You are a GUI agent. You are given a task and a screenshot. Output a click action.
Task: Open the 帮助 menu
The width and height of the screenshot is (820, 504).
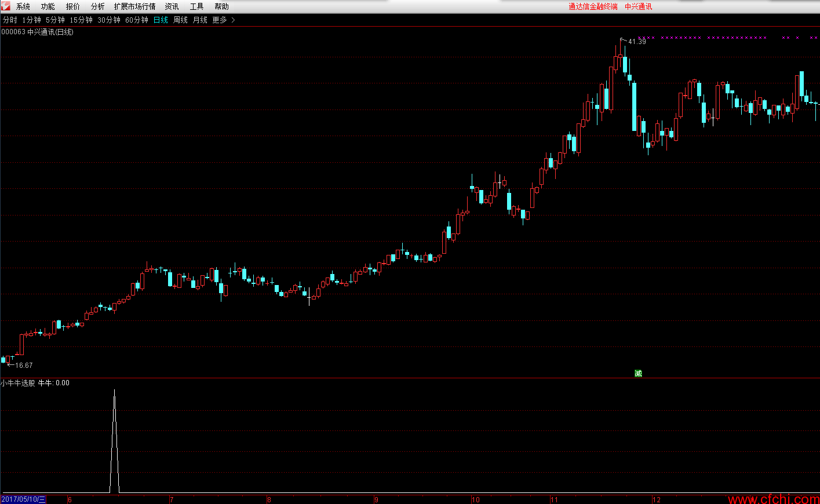[222, 6]
